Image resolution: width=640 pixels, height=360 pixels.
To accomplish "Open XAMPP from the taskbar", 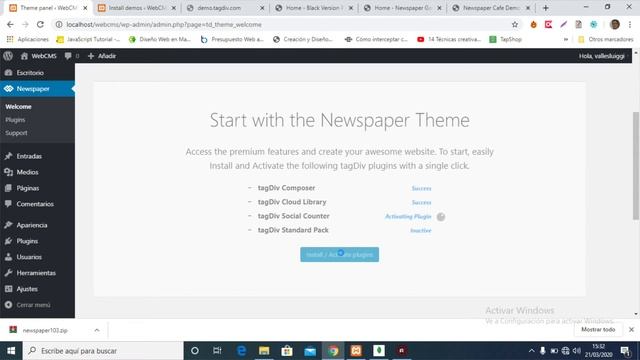I will 356,351.
